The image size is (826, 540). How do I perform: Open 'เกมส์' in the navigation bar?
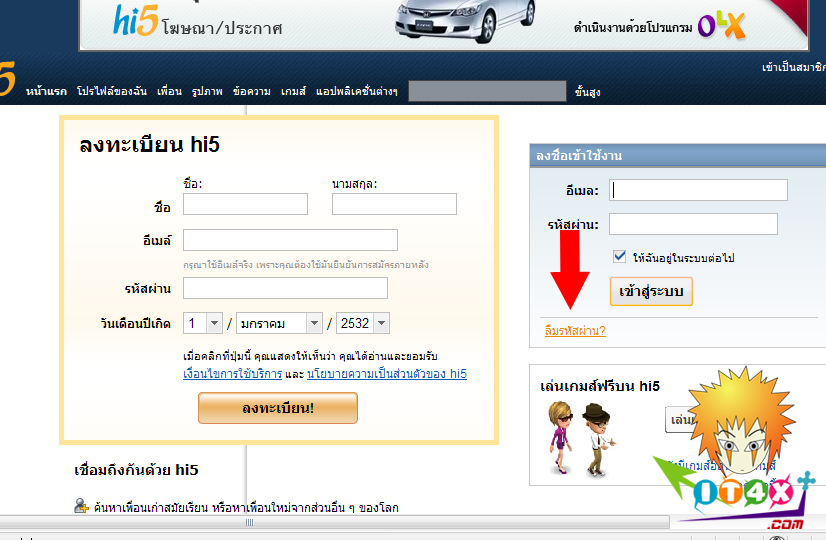coord(293,91)
